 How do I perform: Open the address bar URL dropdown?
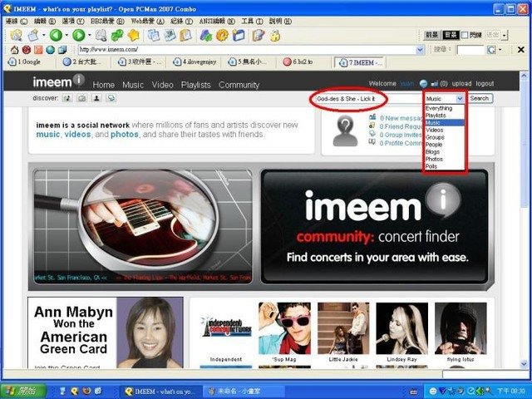click(420, 50)
